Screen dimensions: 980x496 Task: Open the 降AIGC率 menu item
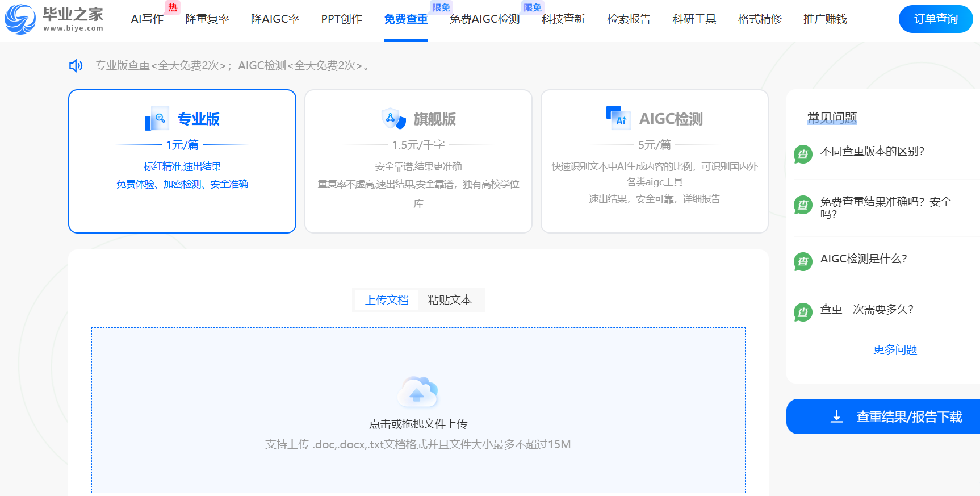click(275, 19)
